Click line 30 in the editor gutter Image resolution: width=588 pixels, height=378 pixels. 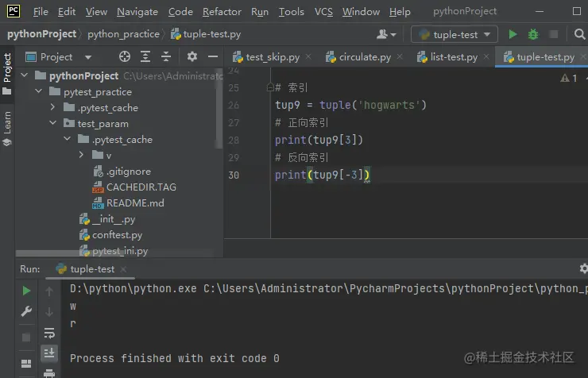coord(234,175)
